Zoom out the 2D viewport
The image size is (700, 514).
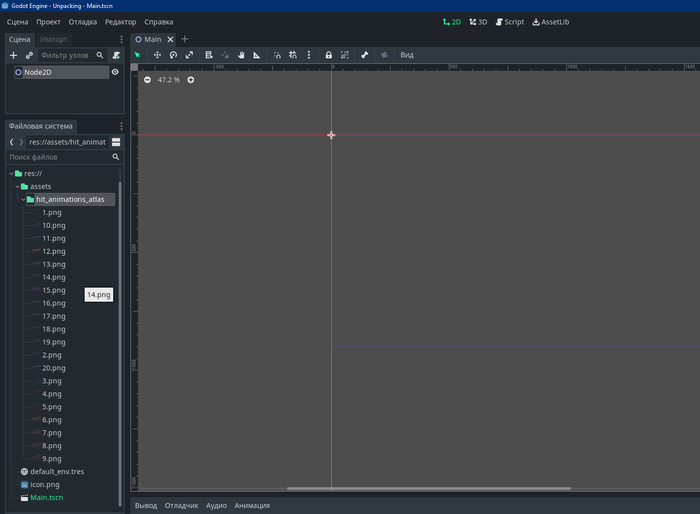pos(147,80)
